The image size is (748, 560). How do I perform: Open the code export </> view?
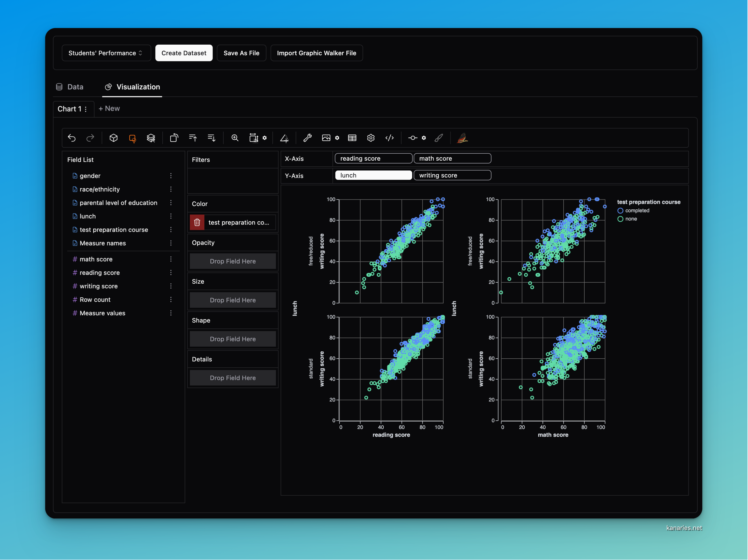click(390, 138)
